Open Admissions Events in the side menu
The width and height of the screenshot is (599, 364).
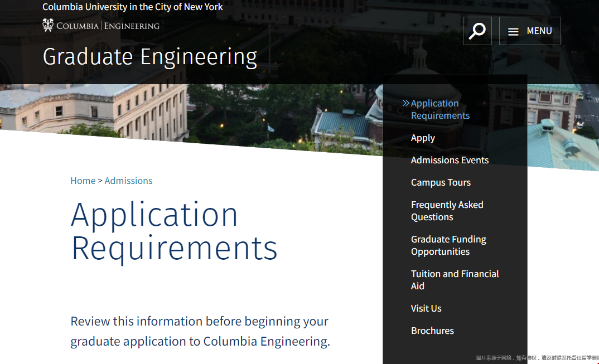pyautogui.click(x=450, y=160)
